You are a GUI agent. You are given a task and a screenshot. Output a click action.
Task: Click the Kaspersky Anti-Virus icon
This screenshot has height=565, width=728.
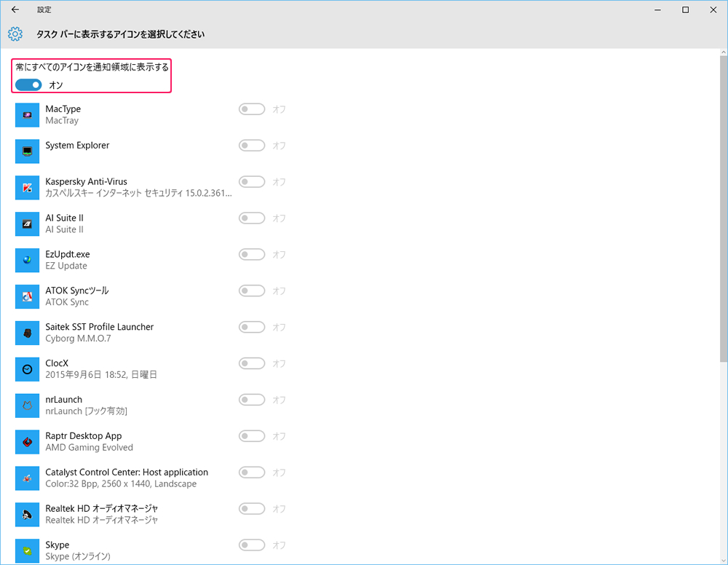(x=27, y=187)
